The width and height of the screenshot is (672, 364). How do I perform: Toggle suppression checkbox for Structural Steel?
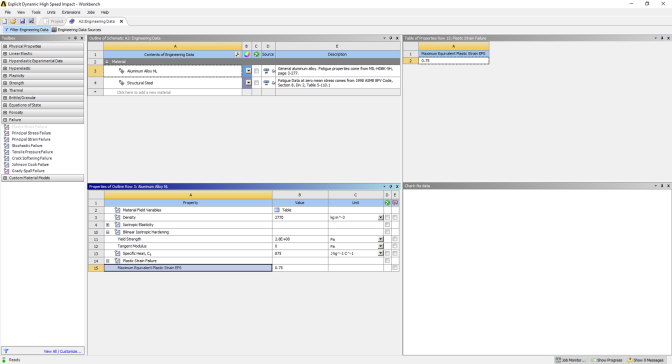click(x=256, y=83)
